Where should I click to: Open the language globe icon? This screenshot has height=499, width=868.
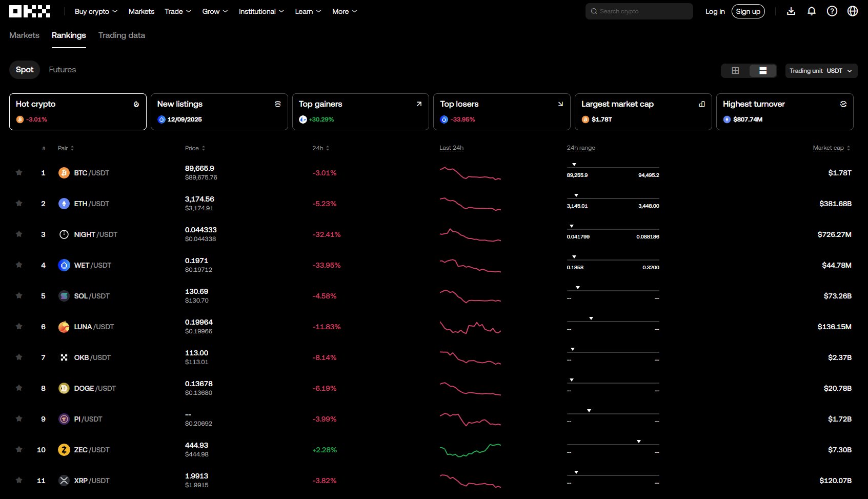pos(853,11)
